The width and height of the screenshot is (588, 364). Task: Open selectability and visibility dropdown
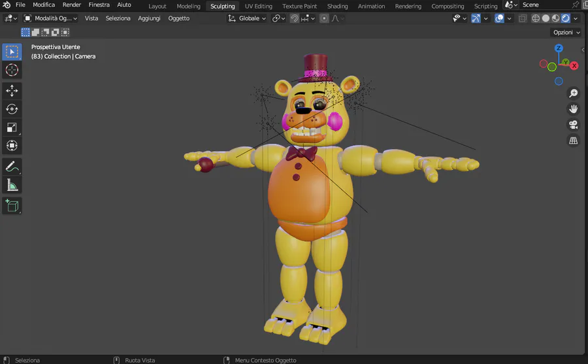459,18
